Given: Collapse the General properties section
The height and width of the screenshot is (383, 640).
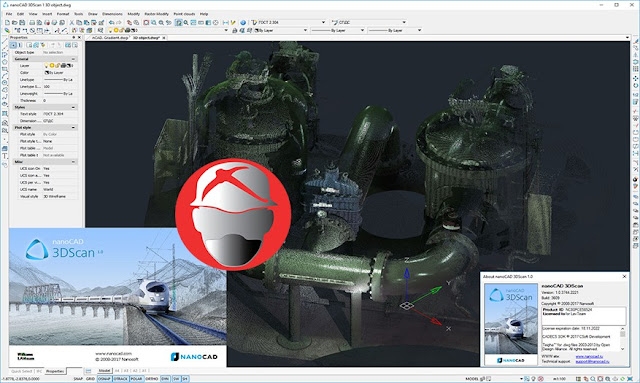Looking at the screenshot, I should click(x=73, y=59).
